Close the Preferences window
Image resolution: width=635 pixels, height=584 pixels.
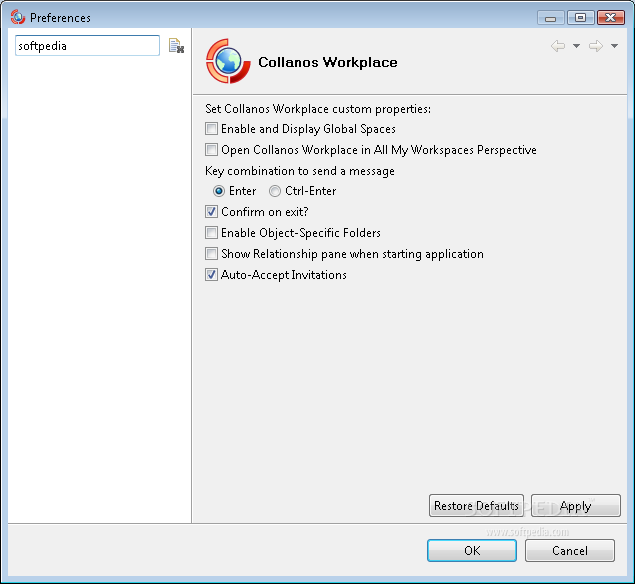[611, 18]
